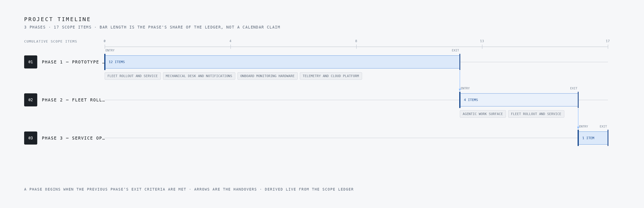Click the handover arrow into Phase 3 entry
This screenshot has width=644, height=208.
[578, 118]
